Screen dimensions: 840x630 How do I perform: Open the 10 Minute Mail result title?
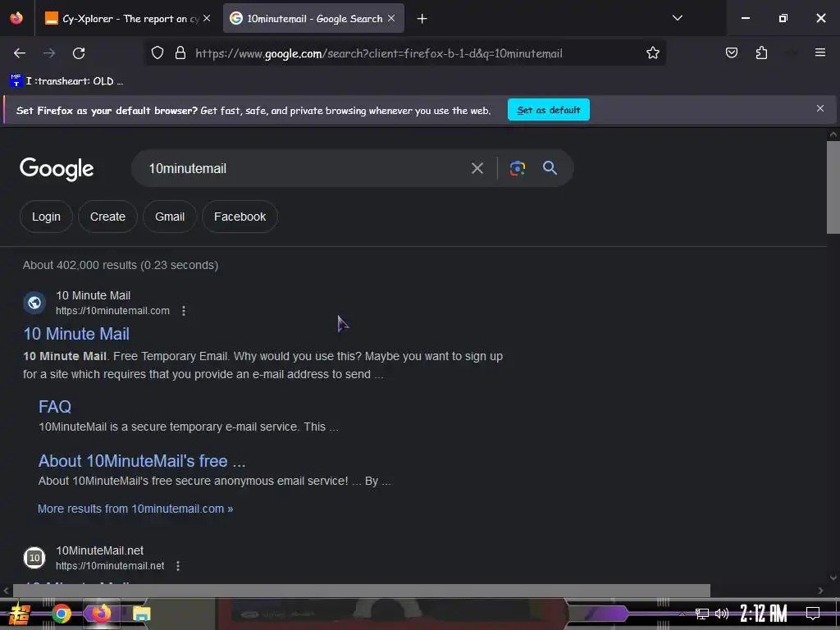(x=76, y=334)
